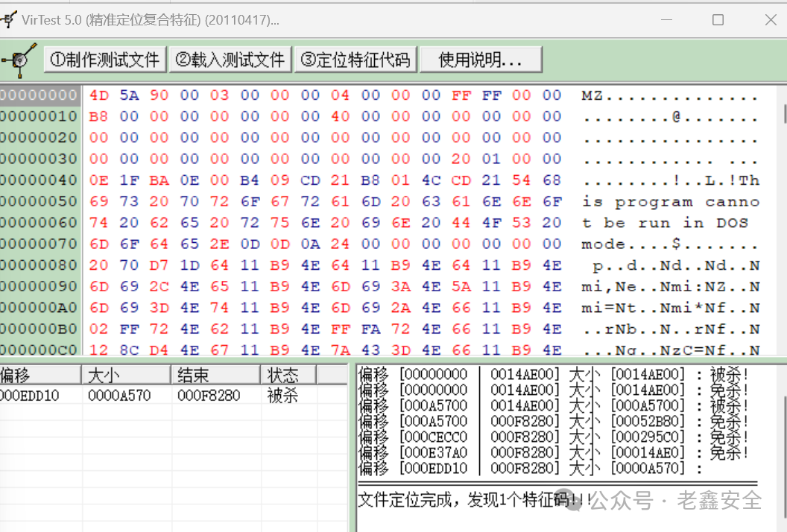The image size is (787, 532).
Task: Open 使用说明... help button
Action: tap(481, 60)
